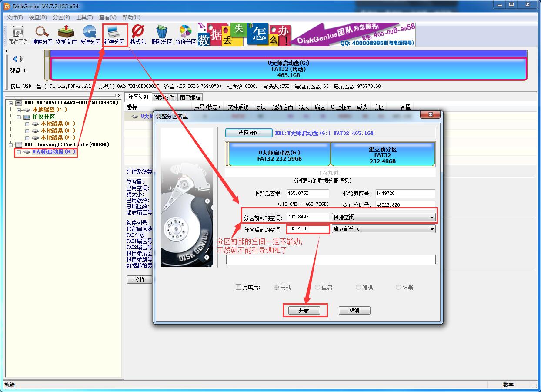The image size is (541, 392).
Task: Open the 硬盘(D) menu
Action: [x=38, y=17]
